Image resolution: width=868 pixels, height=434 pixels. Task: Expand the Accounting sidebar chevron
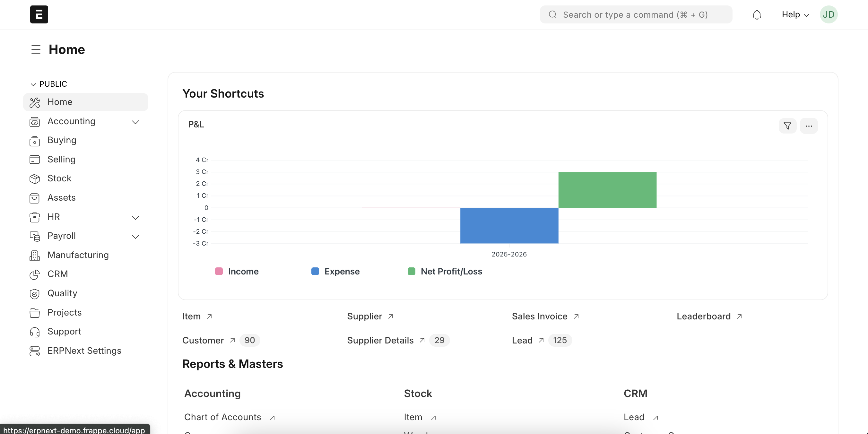[135, 122]
